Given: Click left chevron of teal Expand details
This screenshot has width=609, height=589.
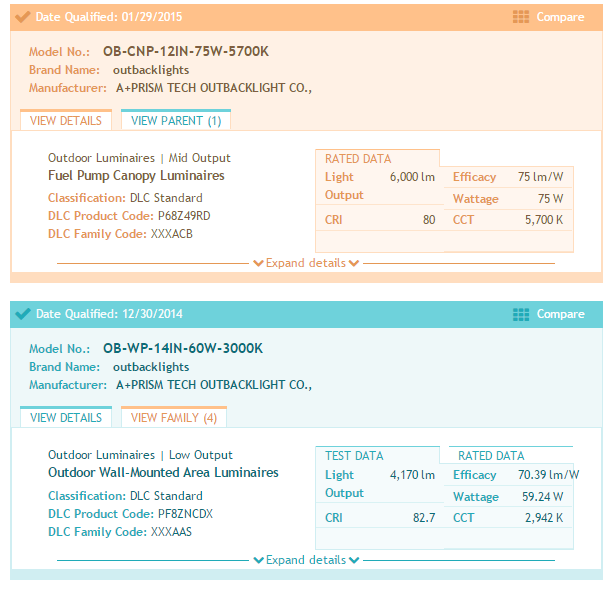Looking at the screenshot, I should (x=258, y=560).
